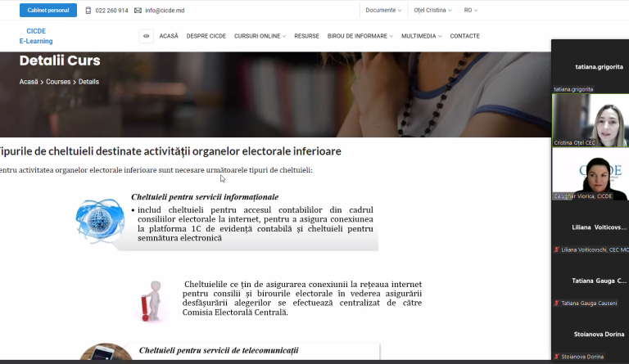Select Cristina Oțel's video thumbnail
This screenshot has width=629, height=364.
coord(591,120)
